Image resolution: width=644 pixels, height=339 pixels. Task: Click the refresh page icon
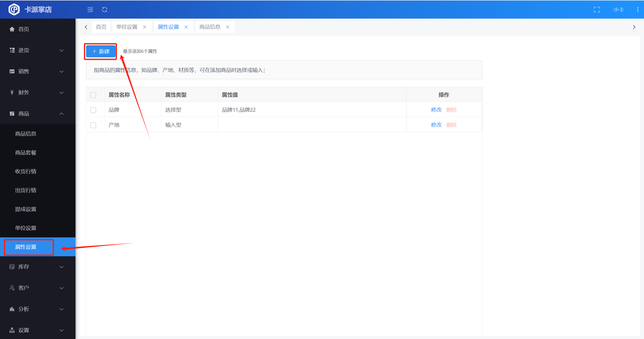(x=104, y=10)
